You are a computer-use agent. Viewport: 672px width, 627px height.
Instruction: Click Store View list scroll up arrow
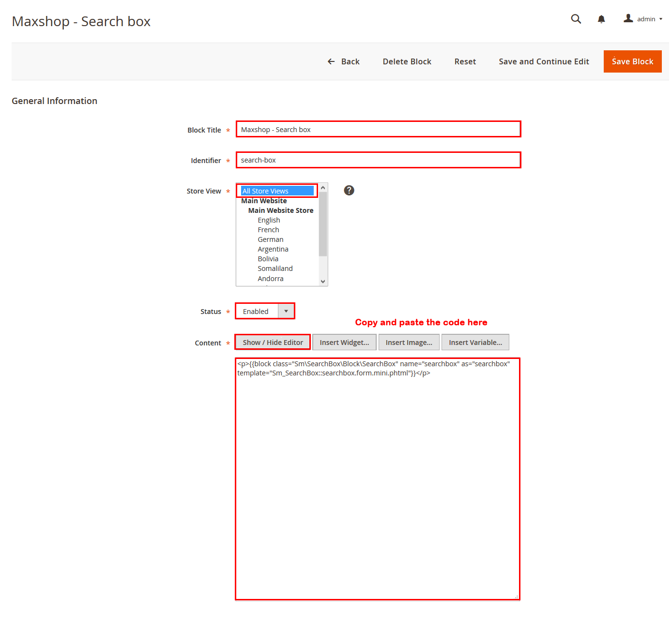[323, 188]
